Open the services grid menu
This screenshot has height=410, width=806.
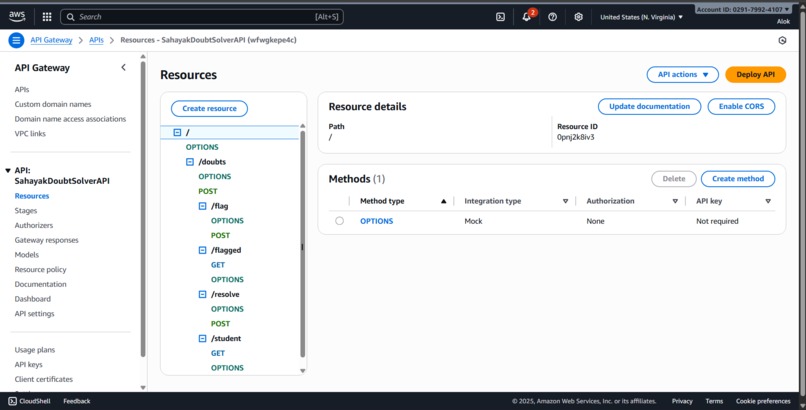(47, 17)
